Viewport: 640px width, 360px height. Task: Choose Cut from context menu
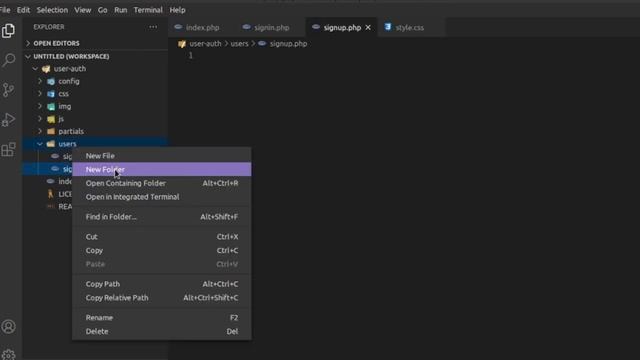coord(162,237)
